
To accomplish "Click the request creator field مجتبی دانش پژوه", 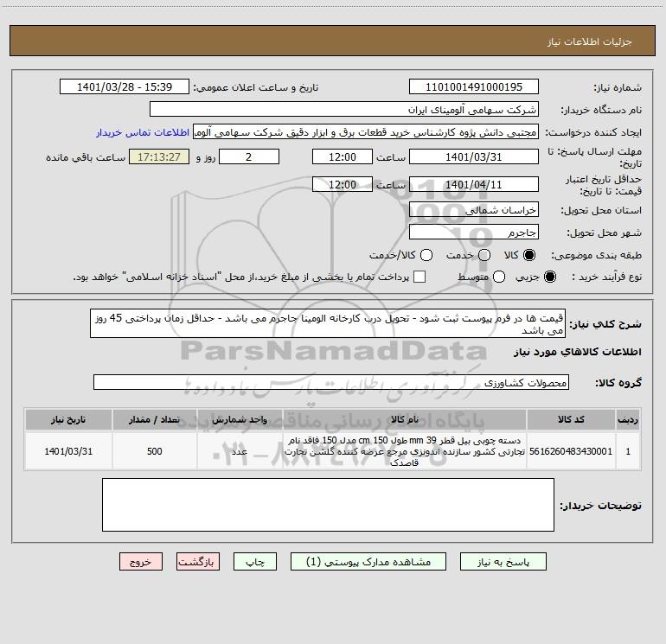I will pyautogui.click(x=366, y=132).
